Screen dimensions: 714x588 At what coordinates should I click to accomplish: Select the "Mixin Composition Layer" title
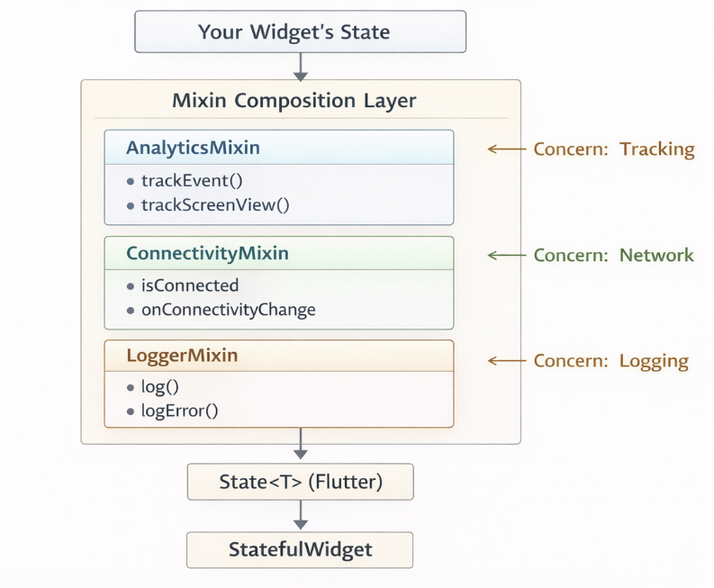coord(294,101)
